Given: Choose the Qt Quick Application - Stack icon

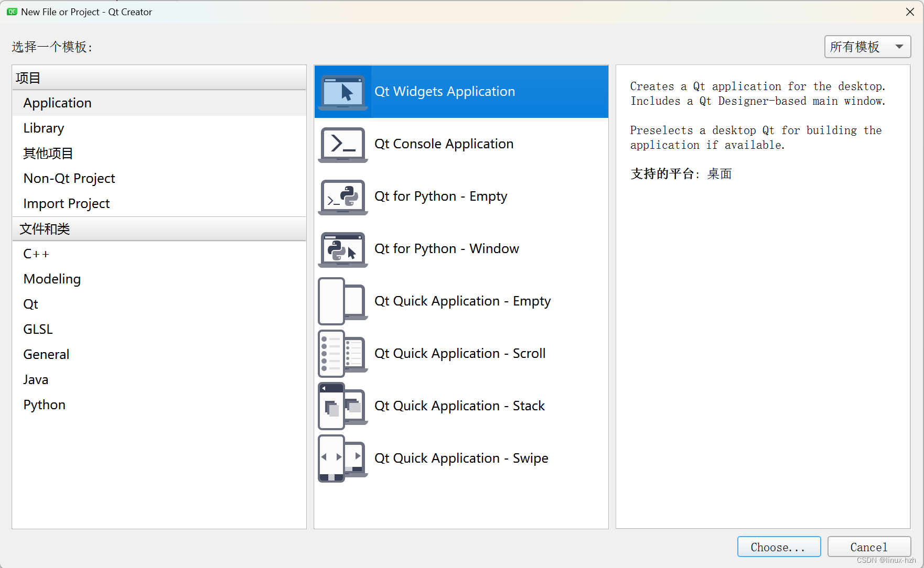Looking at the screenshot, I should [343, 406].
